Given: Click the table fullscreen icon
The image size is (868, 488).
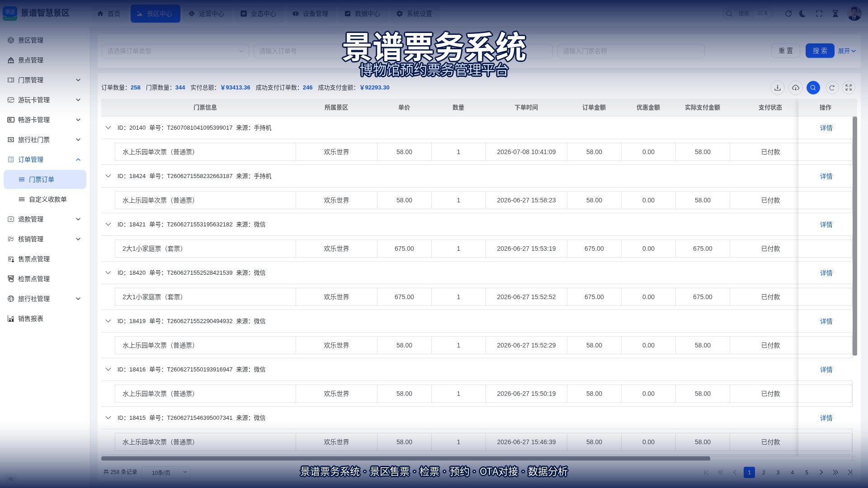Looking at the screenshot, I should coord(849,88).
